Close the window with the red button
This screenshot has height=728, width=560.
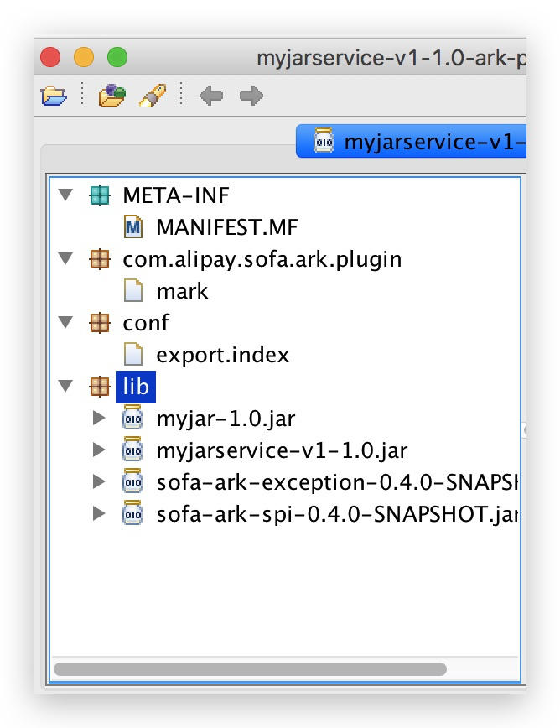(50, 57)
